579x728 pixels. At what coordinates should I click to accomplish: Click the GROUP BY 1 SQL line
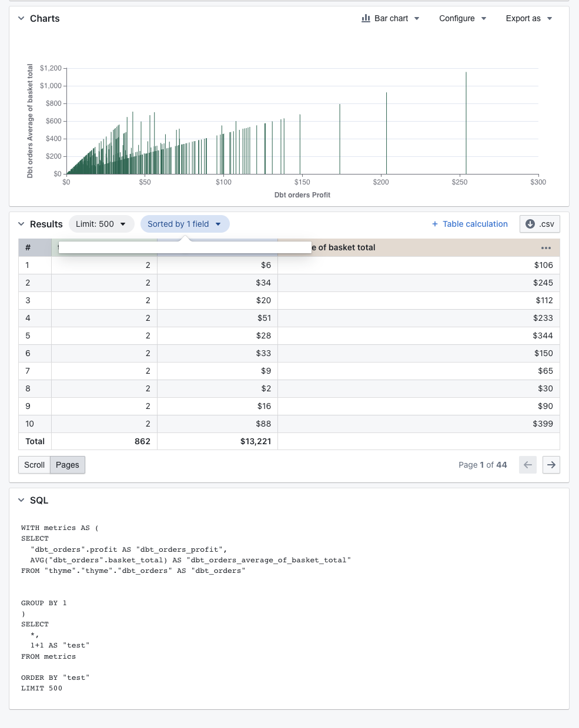coord(44,603)
